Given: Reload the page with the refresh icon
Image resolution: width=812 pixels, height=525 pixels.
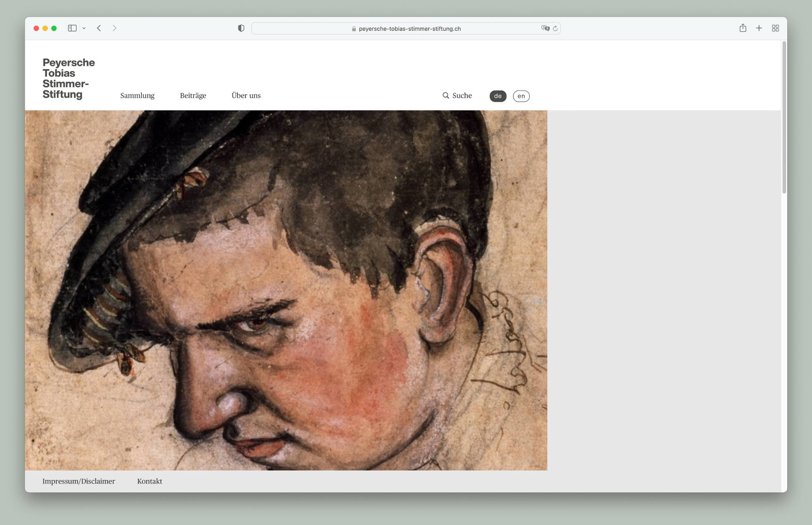Looking at the screenshot, I should 555,28.
